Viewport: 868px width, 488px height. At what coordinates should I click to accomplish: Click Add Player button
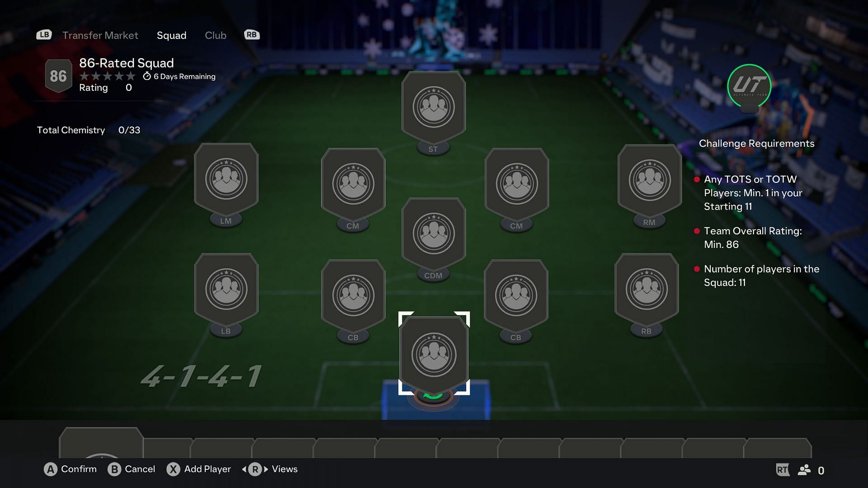(200, 469)
